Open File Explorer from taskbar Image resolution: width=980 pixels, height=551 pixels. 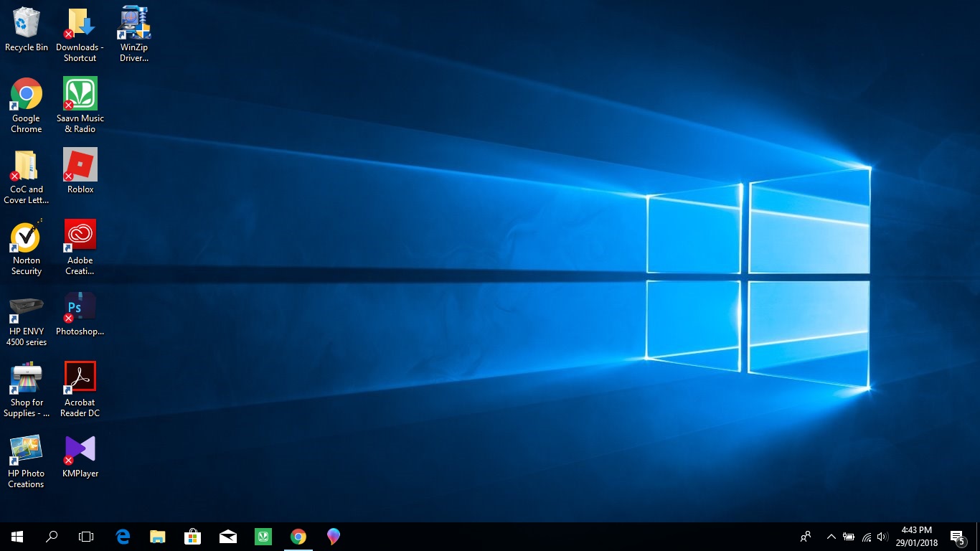point(157,537)
